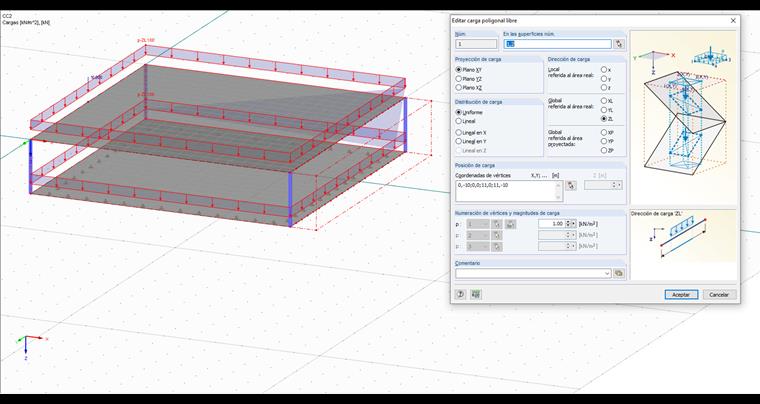Click the surface picker icon beside the surfaces field
Image resolution: width=760 pixels, height=404 pixels.
pyautogui.click(x=619, y=44)
